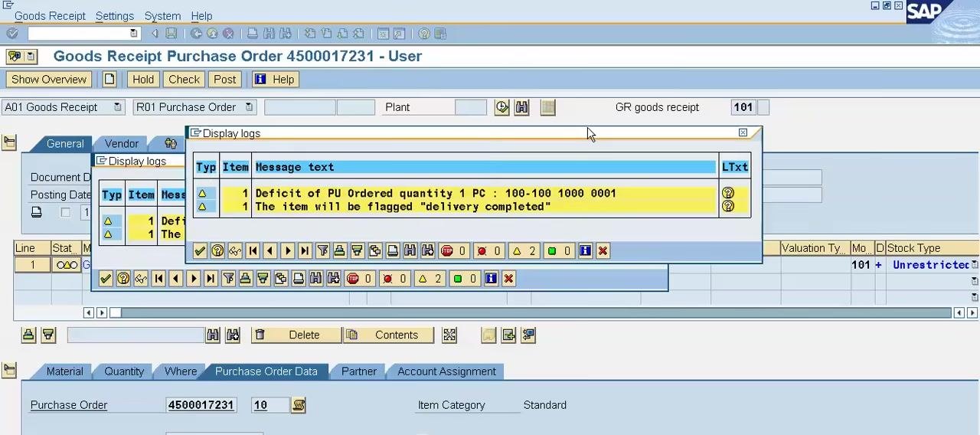Click find next binoculars in front Display logs dialog
The image size is (980, 435).
428,250
